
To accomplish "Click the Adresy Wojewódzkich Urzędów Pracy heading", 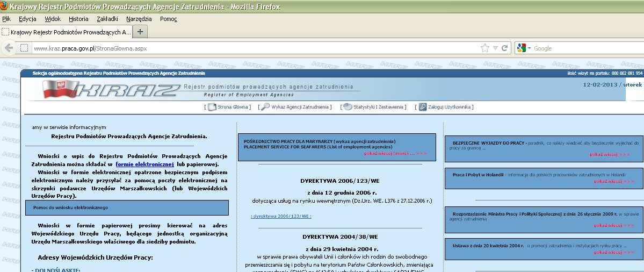I will 95,257.
